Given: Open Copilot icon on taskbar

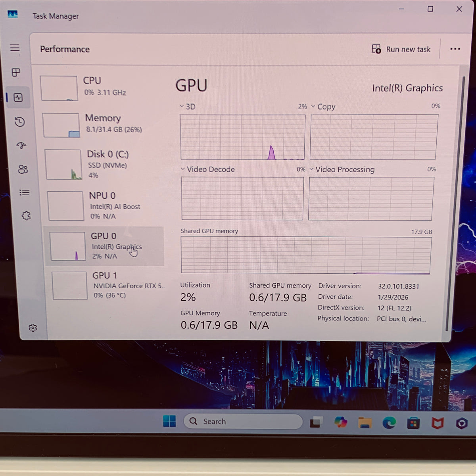Looking at the screenshot, I should pos(340,422).
